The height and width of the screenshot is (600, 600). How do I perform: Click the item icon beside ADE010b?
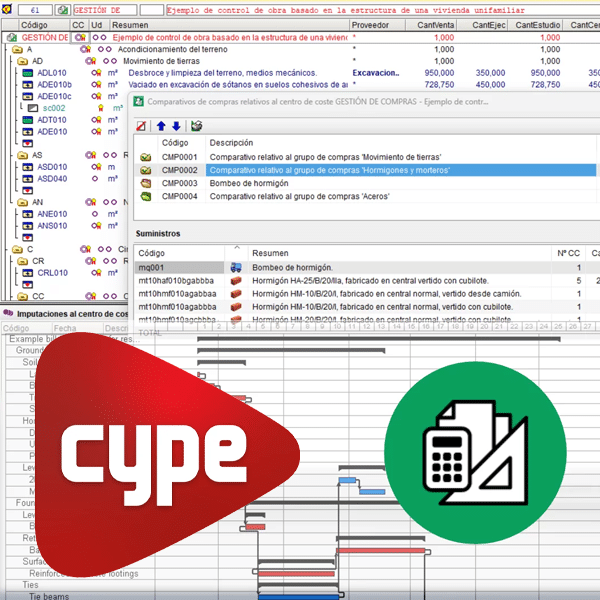point(28,85)
